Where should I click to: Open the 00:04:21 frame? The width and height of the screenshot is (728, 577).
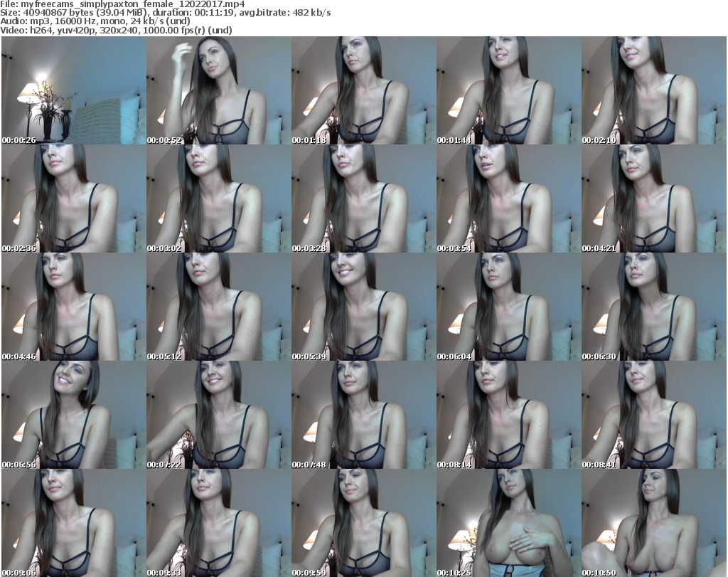click(654, 198)
